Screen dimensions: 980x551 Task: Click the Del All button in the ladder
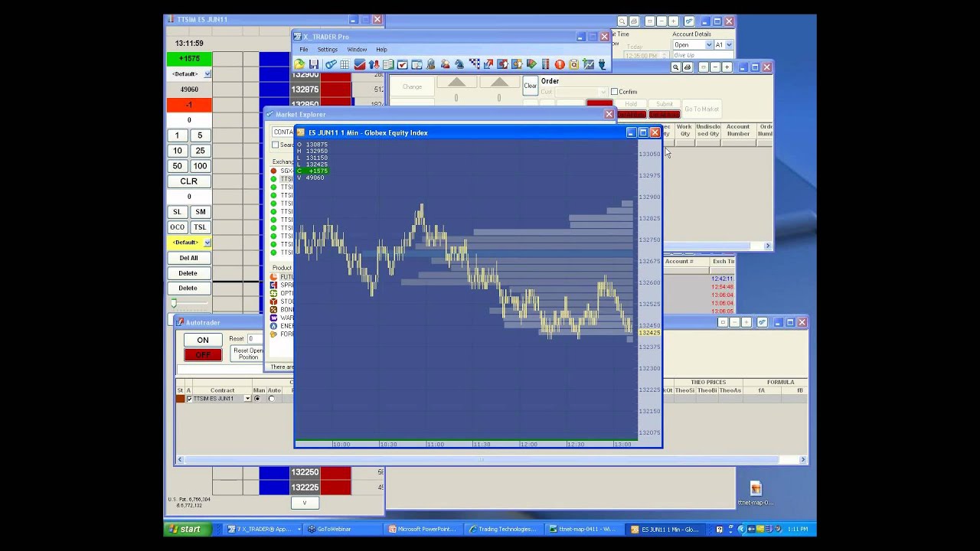click(188, 258)
